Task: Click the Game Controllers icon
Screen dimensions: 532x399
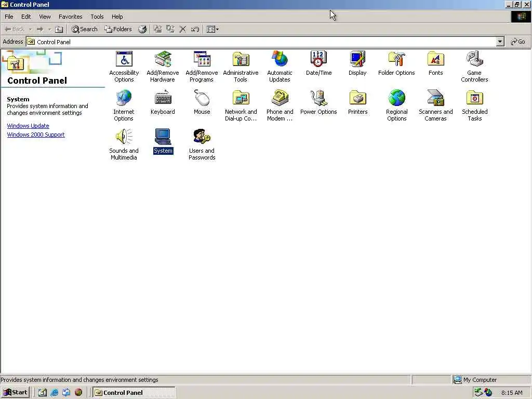Action: [474, 59]
